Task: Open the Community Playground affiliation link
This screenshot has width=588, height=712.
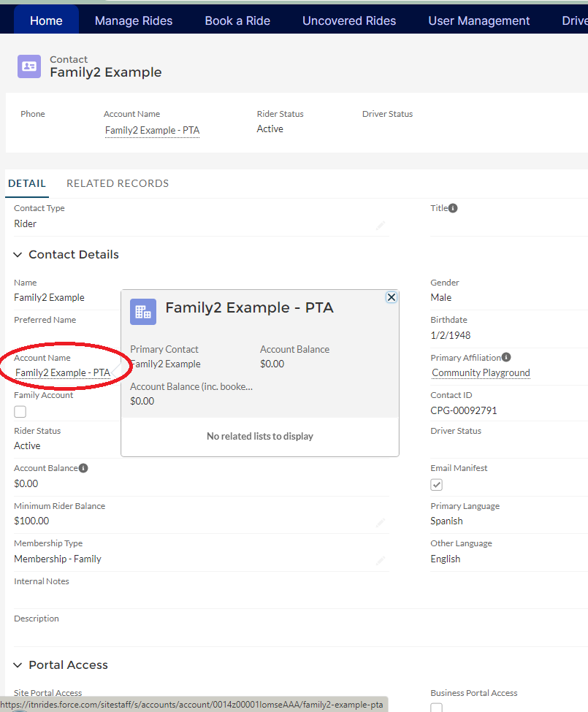Action: click(x=481, y=373)
